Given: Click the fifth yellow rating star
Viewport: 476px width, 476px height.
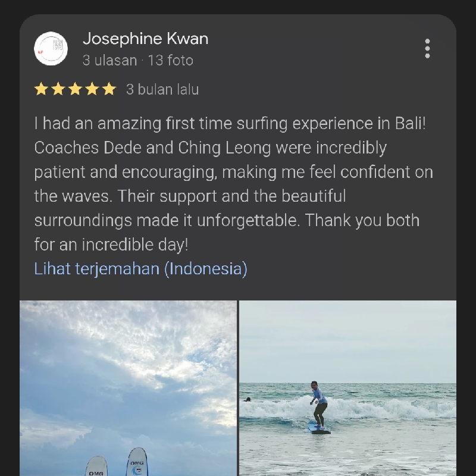Looking at the screenshot, I should (109, 89).
